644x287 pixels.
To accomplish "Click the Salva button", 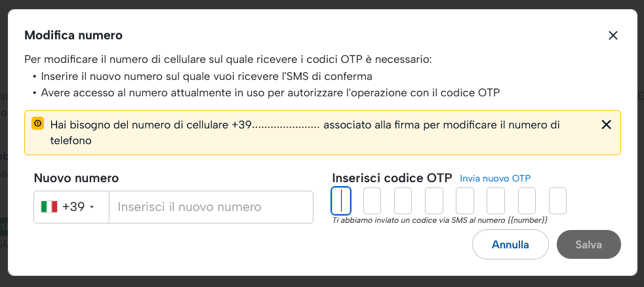I will pyautogui.click(x=588, y=245).
